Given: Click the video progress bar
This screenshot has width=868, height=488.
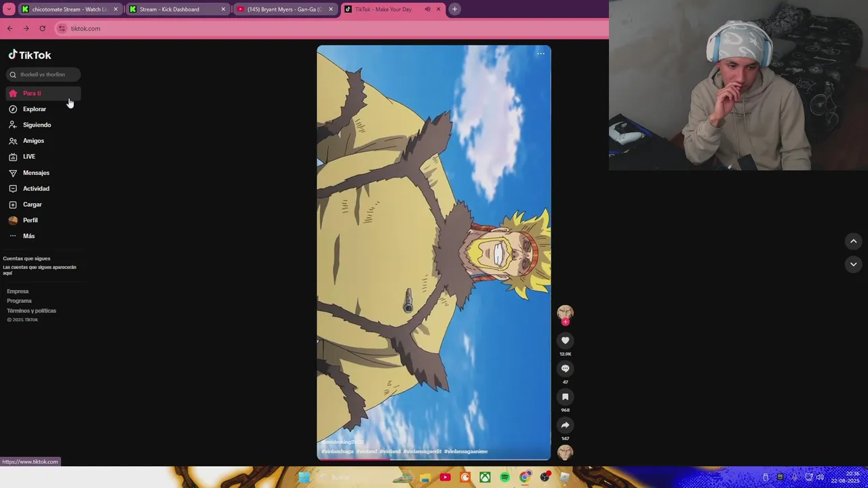Looking at the screenshot, I should click(x=434, y=460).
